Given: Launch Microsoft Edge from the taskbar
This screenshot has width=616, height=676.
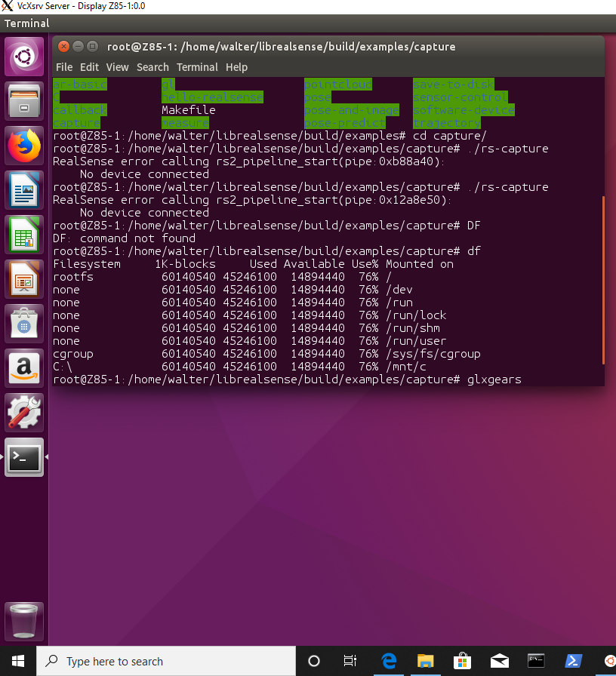Looking at the screenshot, I should point(388,661).
